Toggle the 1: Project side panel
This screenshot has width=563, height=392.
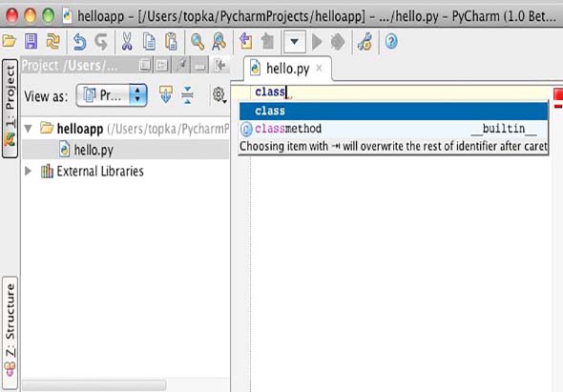click(10, 109)
